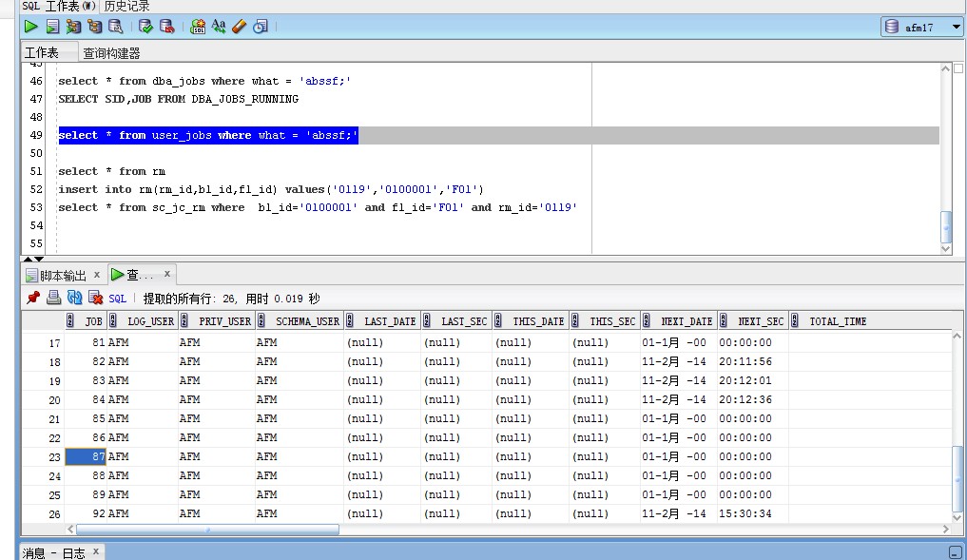Click the highlighted user_jobs query line

pyautogui.click(x=208, y=135)
